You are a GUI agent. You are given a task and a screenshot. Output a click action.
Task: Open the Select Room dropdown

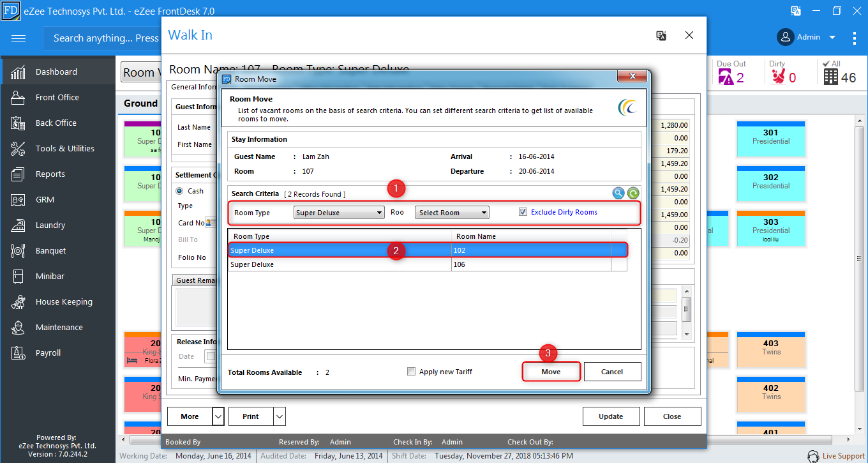[452, 213]
